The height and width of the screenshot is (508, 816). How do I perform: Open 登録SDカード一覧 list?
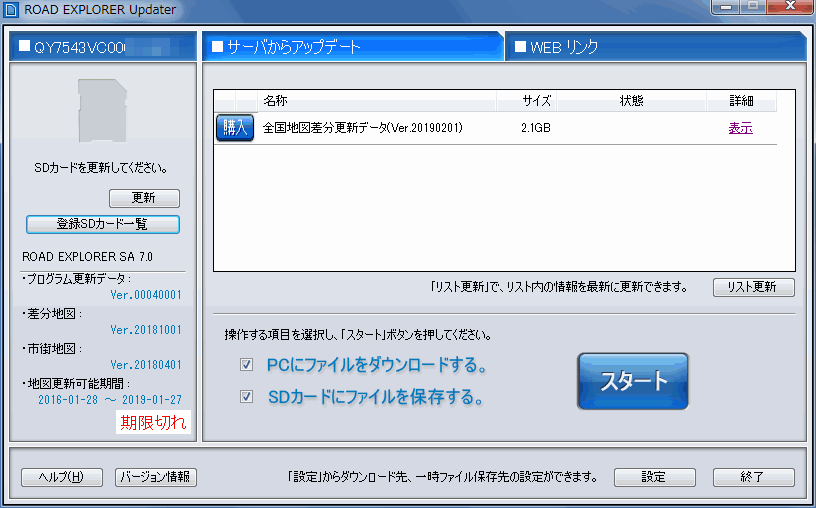pyautogui.click(x=103, y=224)
